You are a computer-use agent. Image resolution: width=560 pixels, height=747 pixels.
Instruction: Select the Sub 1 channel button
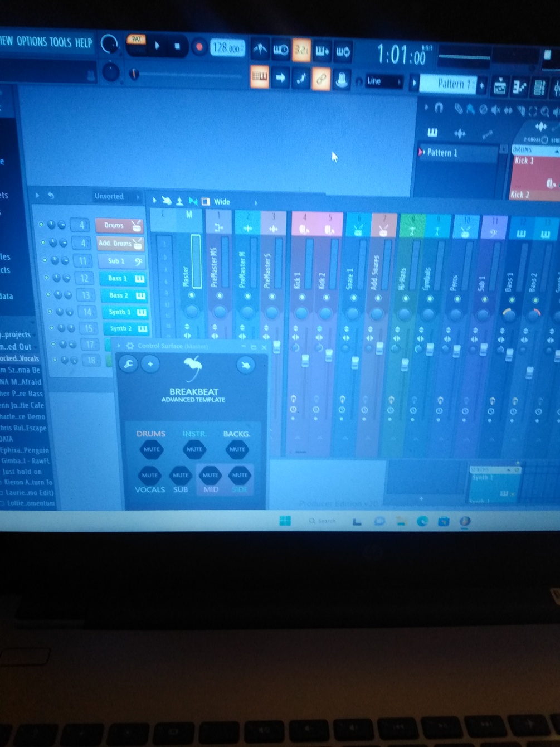click(121, 261)
